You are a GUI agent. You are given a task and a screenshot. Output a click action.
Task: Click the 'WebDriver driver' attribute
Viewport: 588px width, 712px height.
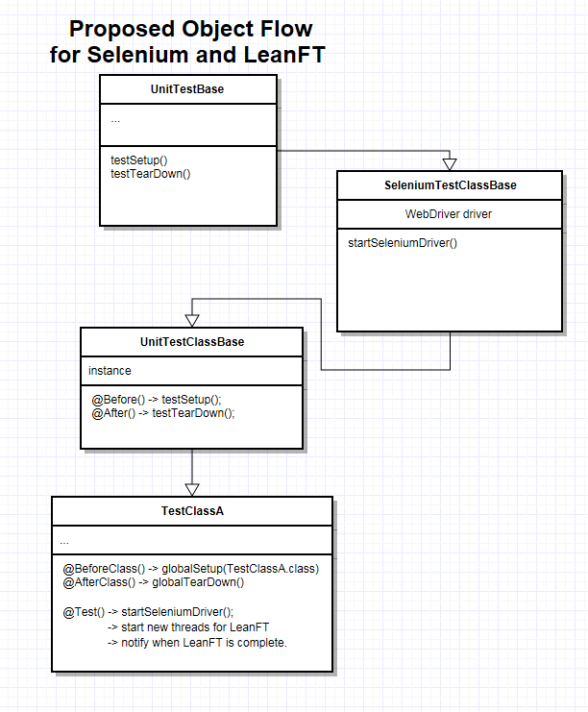coord(448,214)
